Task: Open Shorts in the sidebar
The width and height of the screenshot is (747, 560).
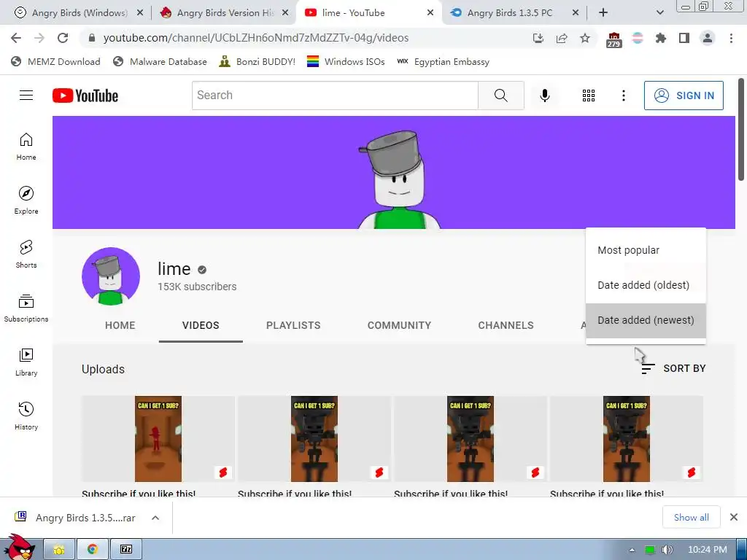Action: click(x=26, y=254)
